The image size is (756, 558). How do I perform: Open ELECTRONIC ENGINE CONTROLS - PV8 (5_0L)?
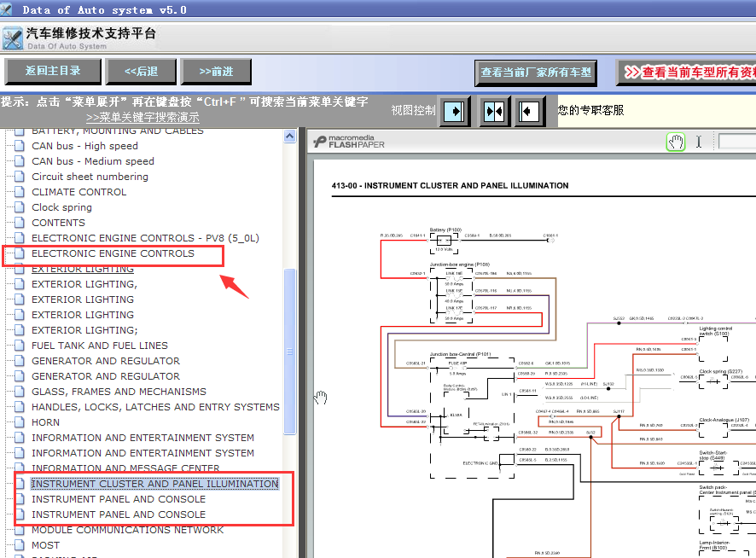(146, 238)
